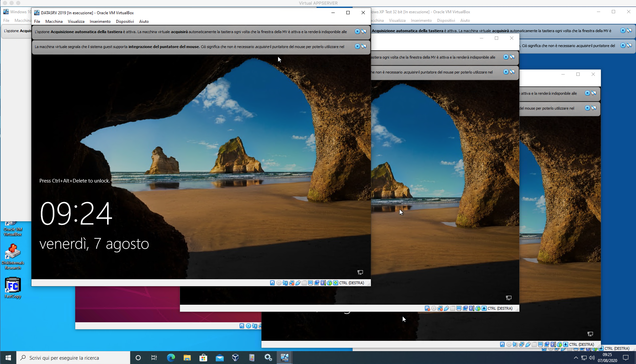The height and width of the screenshot is (364, 636).
Task: Open Cortana from the taskbar
Action: point(138,358)
